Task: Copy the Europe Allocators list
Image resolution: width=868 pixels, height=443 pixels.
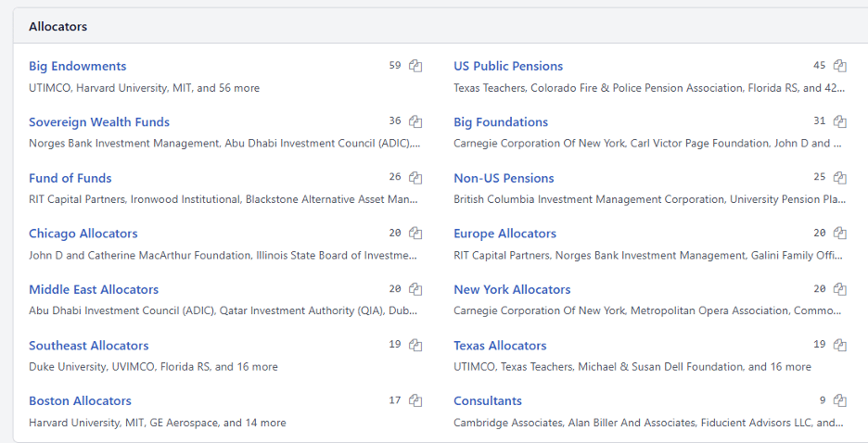Action: pos(840,234)
